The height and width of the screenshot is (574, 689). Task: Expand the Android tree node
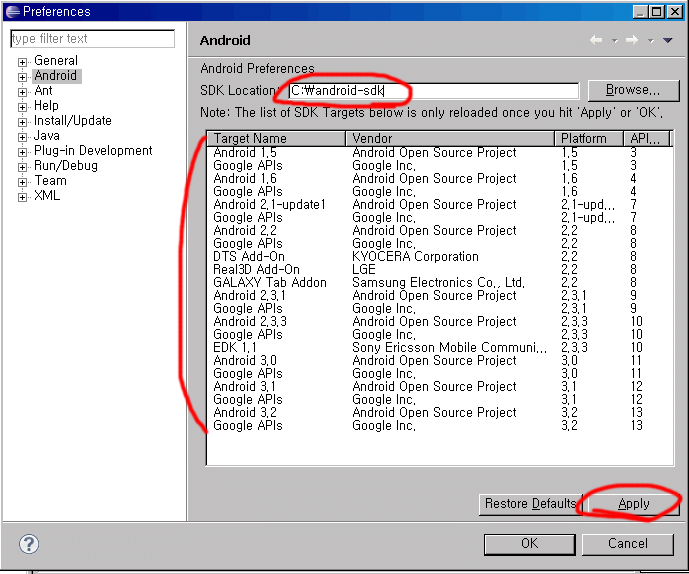(x=22, y=77)
